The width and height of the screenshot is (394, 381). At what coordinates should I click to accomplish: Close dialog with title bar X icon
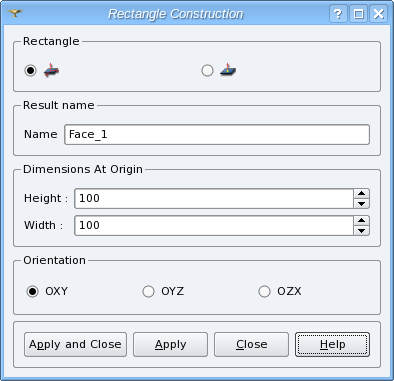378,14
